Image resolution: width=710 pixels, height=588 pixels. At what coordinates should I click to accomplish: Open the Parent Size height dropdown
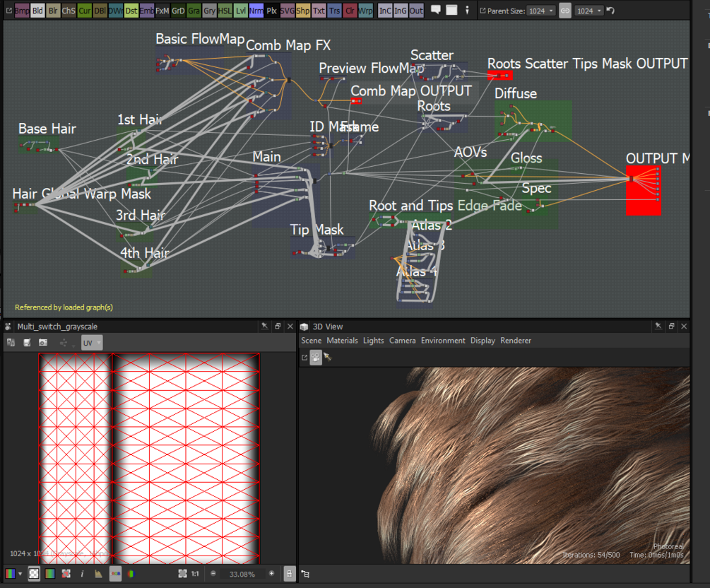click(x=589, y=11)
